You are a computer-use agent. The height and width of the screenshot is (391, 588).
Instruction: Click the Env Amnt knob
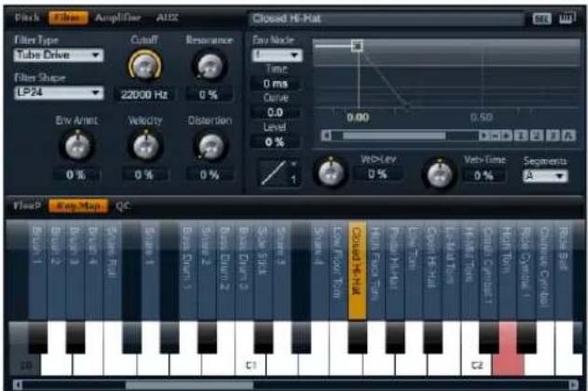coord(77,146)
